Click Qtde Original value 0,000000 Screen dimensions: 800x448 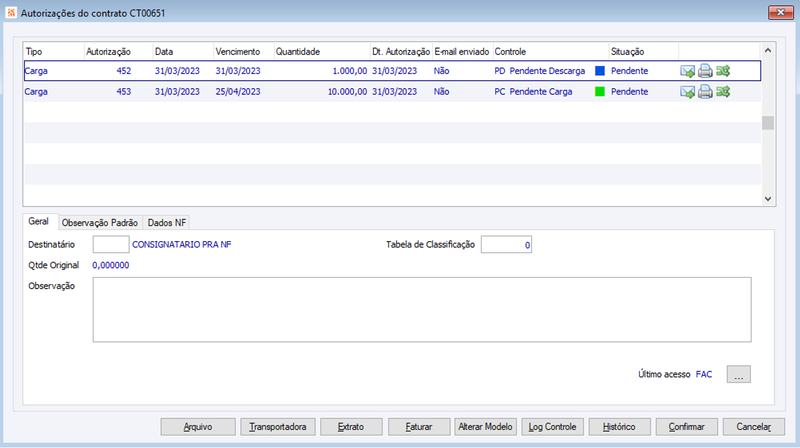(111, 265)
